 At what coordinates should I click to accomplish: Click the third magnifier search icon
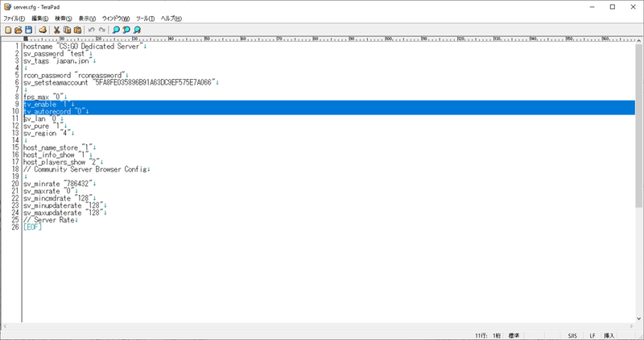click(137, 30)
